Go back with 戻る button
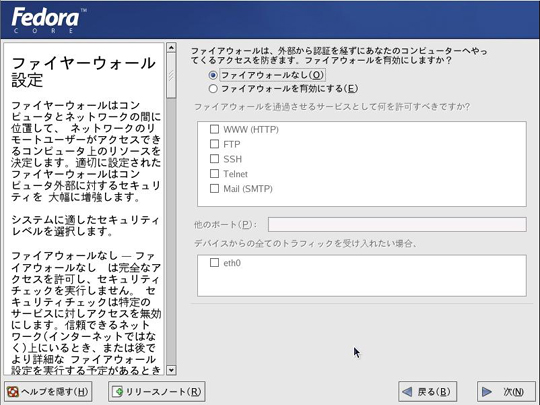Screen dimensions: 540x405 click(x=427, y=392)
